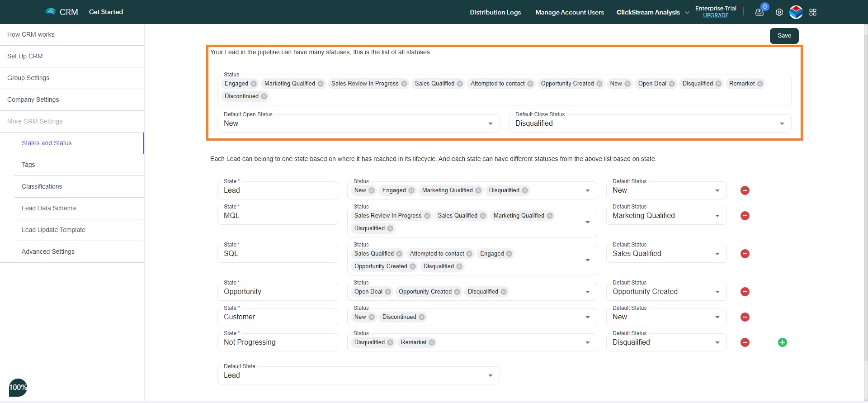Click Get Started in header
868x403 pixels.
coord(106,12)
